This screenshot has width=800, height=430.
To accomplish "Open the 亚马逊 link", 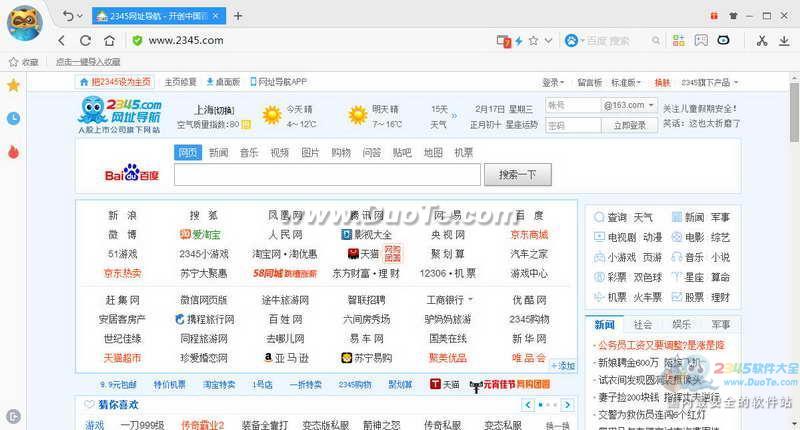I will pyautogui.click(x=286, y=358).
